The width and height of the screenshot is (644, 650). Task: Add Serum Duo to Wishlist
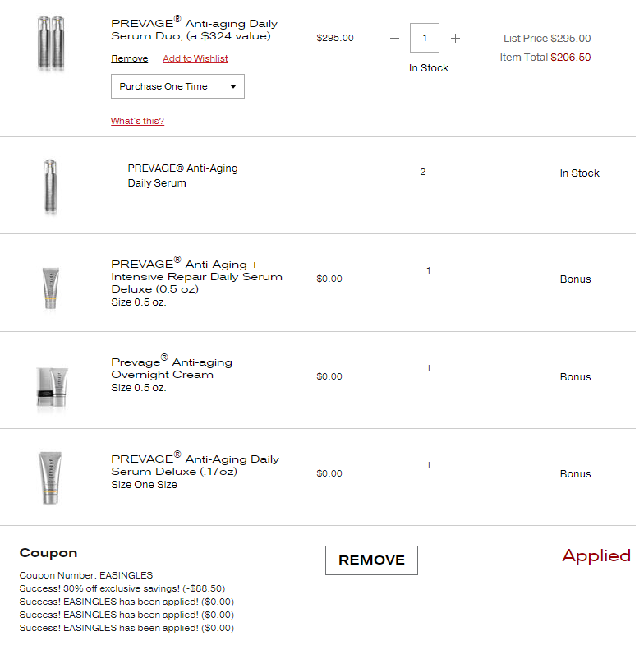pos(195,58)
